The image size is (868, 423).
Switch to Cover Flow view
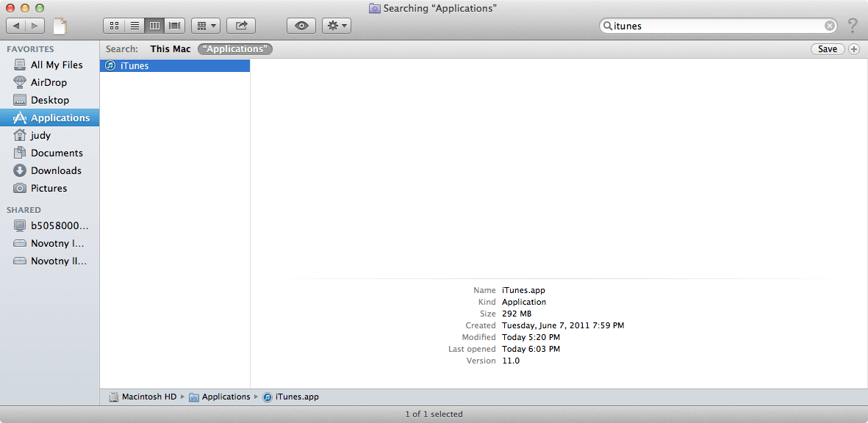(175, 26)
